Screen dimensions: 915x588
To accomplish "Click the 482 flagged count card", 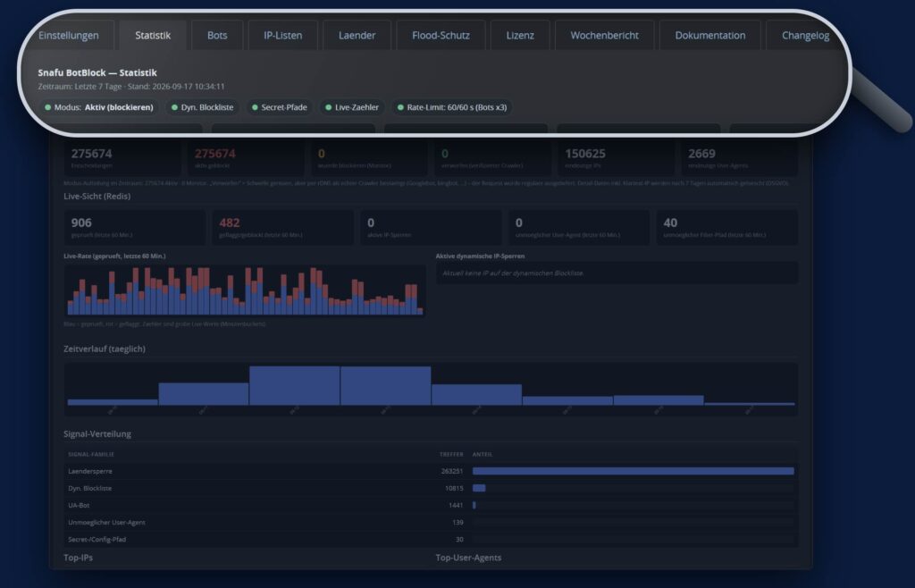I will (x=282, y=227).
